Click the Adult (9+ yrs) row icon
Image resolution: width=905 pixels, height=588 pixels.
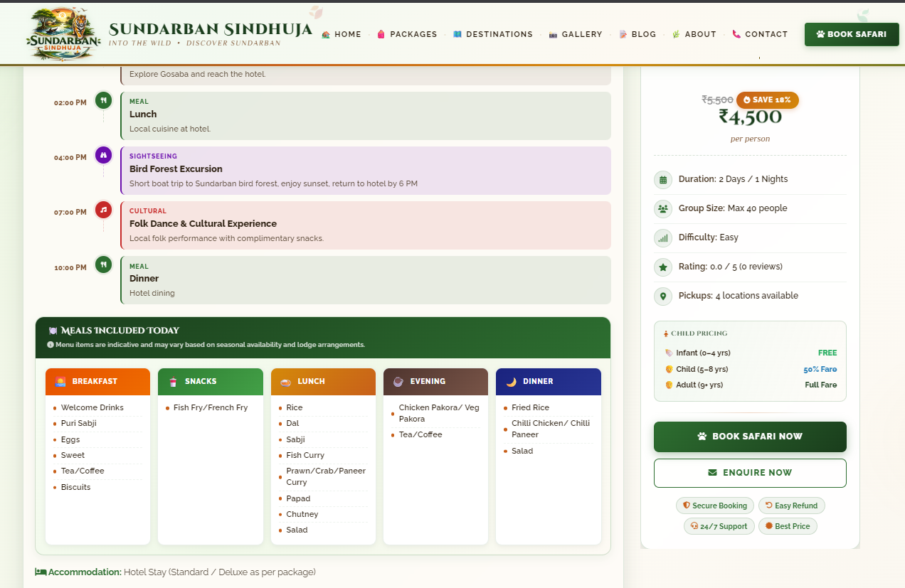[669, 385]
